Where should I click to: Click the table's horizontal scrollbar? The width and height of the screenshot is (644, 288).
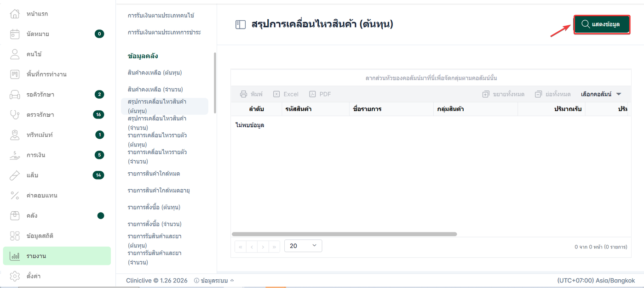(x=344, y=234)
